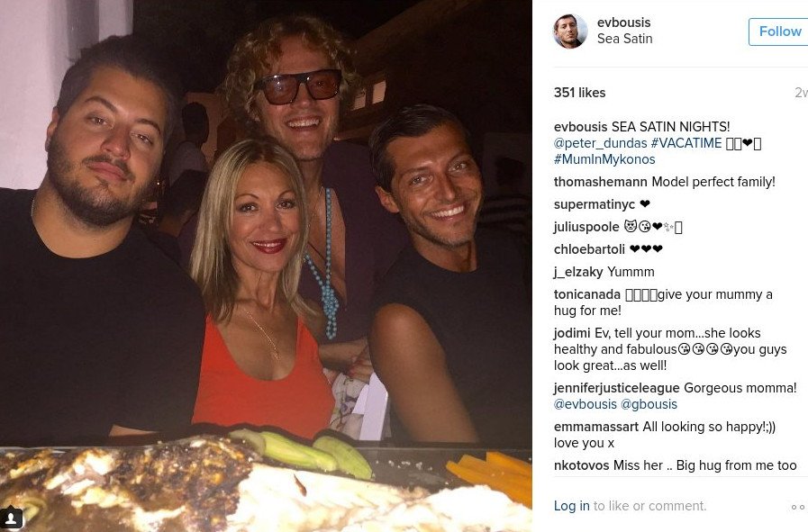Open thomashemann commenter profile
The image size is (808, 532).
click(600, 182)
